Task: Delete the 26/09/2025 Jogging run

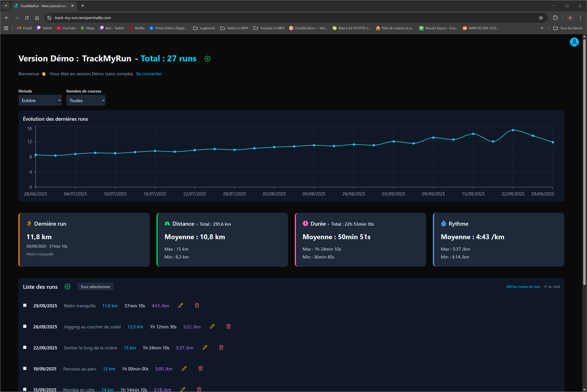Action: (228, 326)
